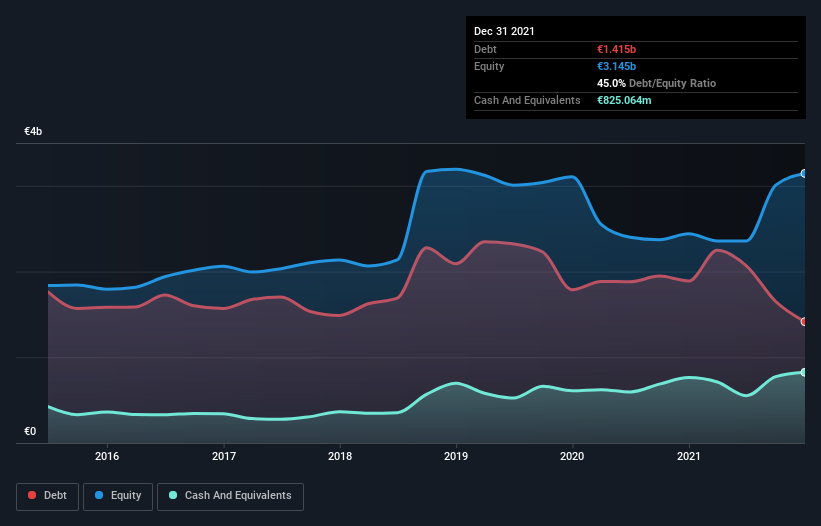Click the blue Equity endpoint marker

tap(804, 173)
